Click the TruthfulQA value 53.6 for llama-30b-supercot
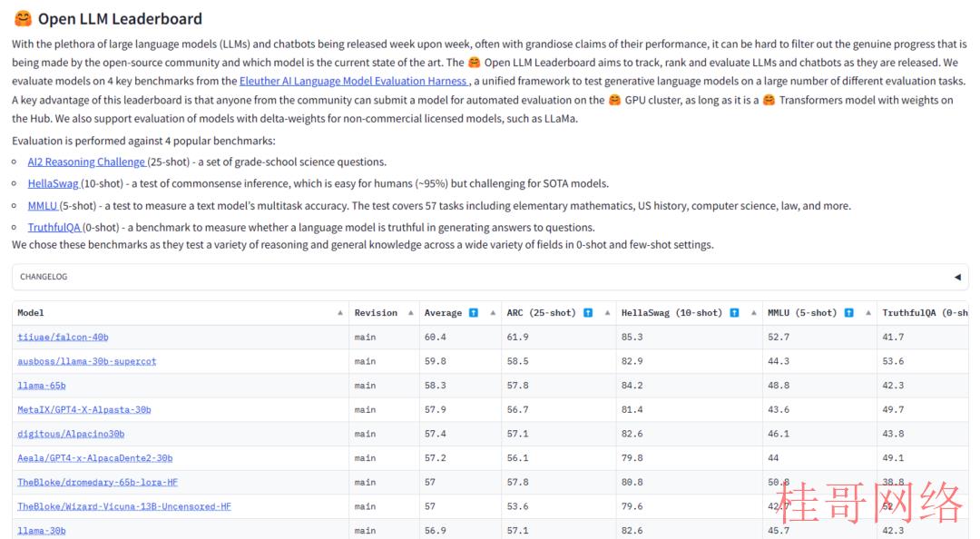Screen dimensions: 980x539 pos(893,361)
